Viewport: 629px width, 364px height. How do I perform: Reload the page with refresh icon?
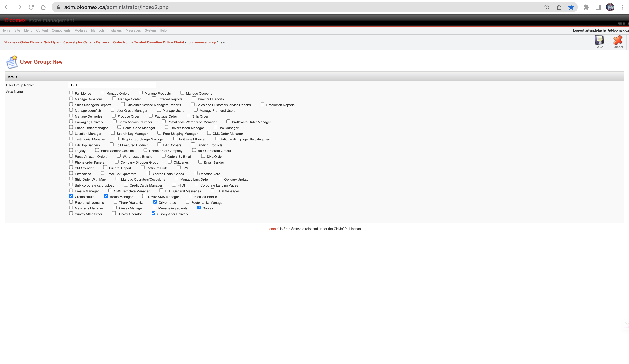click(x=31, y=7)
